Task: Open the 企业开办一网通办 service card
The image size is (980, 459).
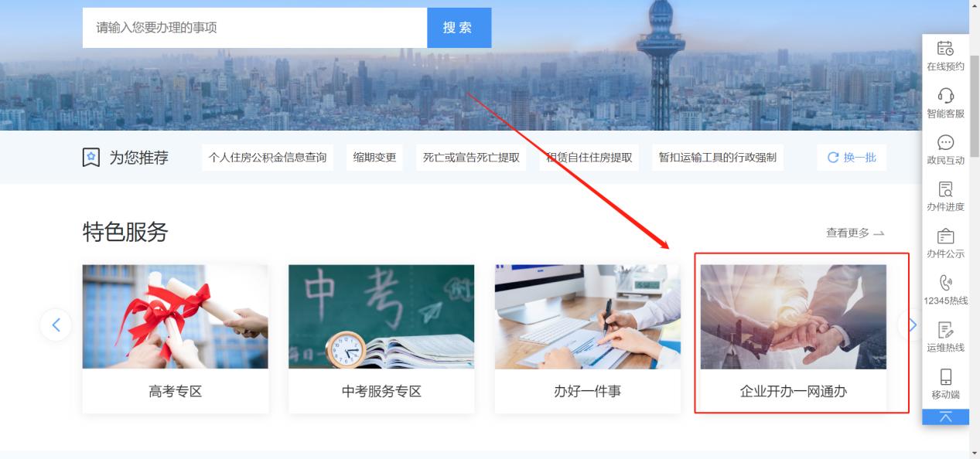Action: pos(794,338)
